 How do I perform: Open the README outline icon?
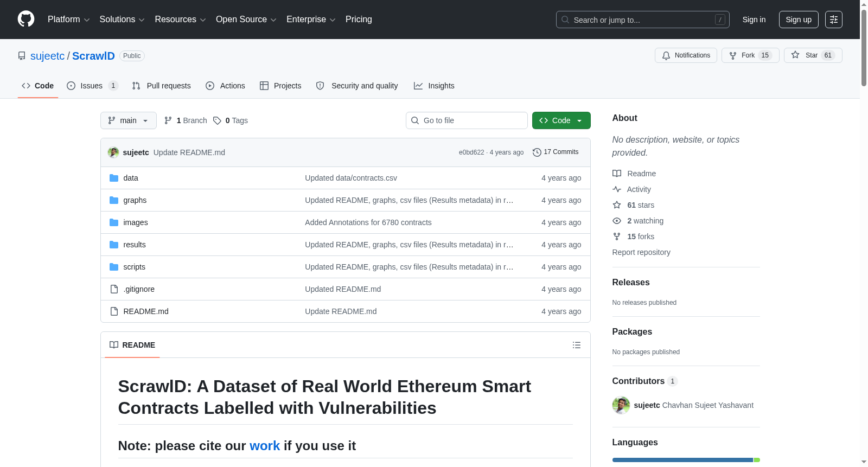[577, 345]
